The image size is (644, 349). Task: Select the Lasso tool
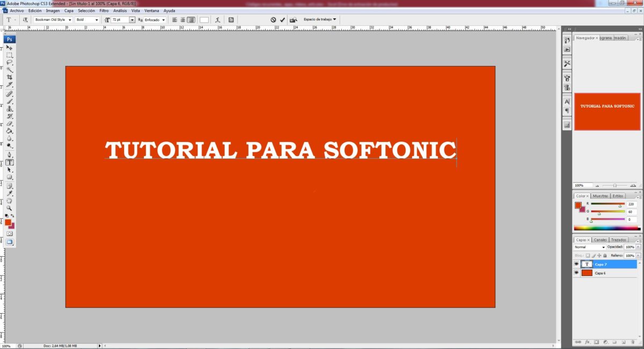(x=9, y=62)
